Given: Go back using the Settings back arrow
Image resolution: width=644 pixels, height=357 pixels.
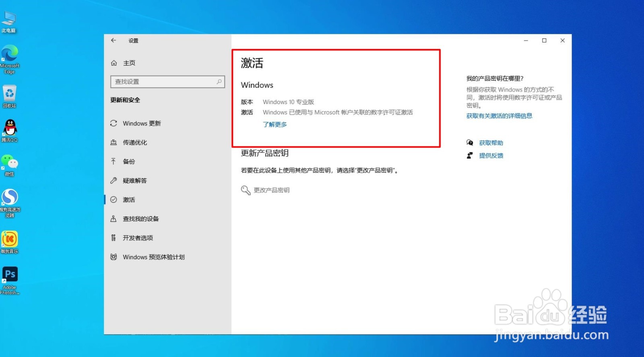Looking at the screenshot, I should pos(114,40).
